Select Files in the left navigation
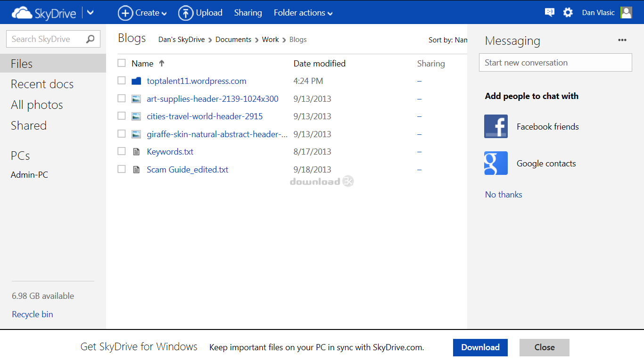The width and height of the screenshot is (644, 362). tap(53, 64)
